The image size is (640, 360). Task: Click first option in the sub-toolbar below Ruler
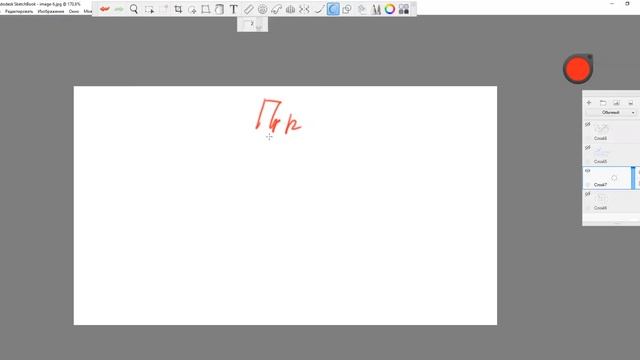coord(247,25)
